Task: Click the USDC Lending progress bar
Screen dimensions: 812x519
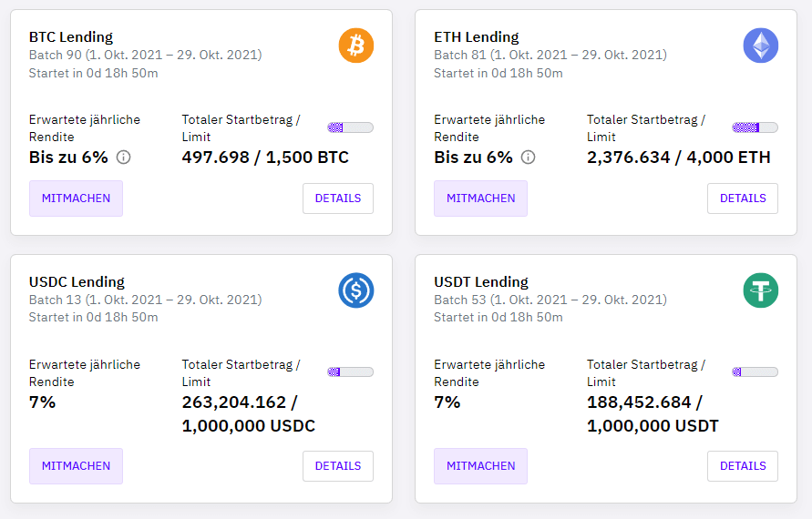Action: 351,371
